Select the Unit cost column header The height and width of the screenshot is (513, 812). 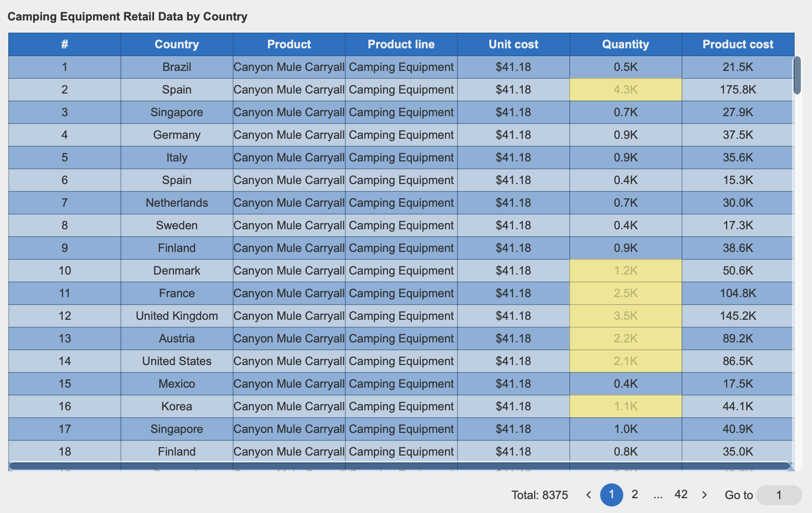[x=513, y=44]
